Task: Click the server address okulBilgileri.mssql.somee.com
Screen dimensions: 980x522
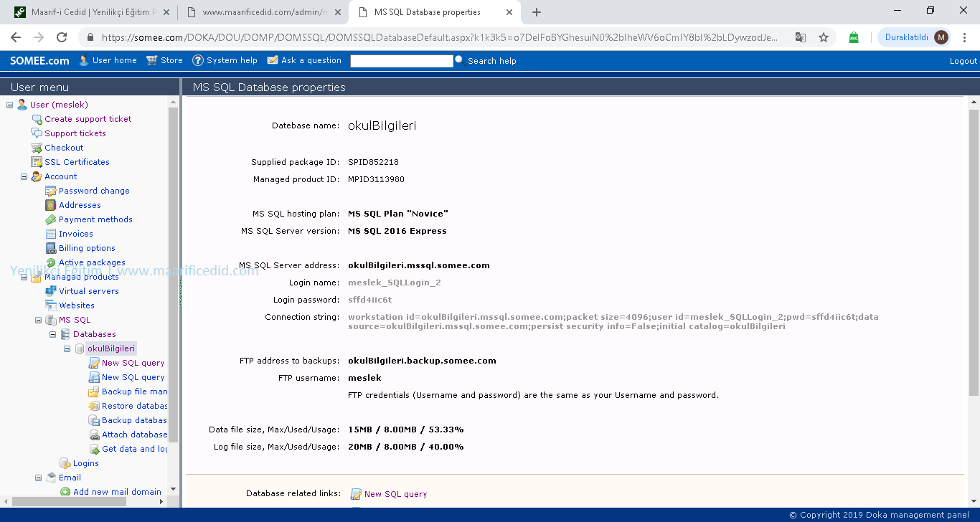Action: (x=419, y=265)
